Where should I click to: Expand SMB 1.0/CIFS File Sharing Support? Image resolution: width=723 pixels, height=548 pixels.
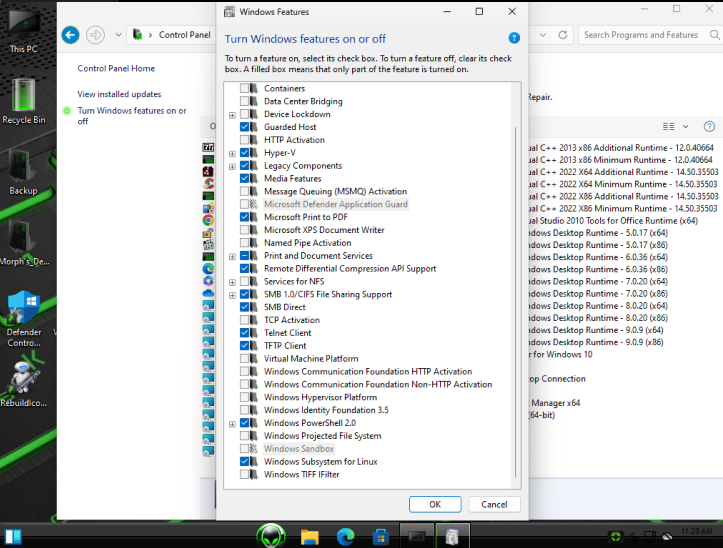coord(232,295)
